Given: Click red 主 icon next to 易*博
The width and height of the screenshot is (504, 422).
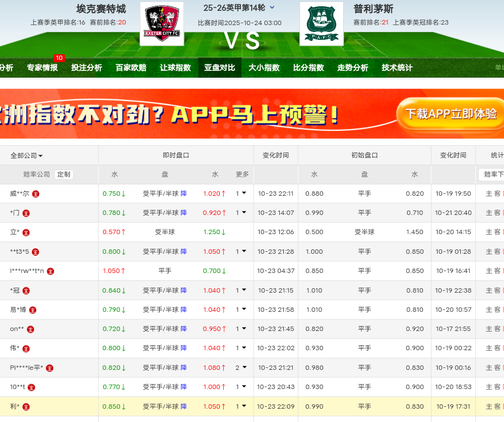Looking at the screenshot, I should [33, 310].
